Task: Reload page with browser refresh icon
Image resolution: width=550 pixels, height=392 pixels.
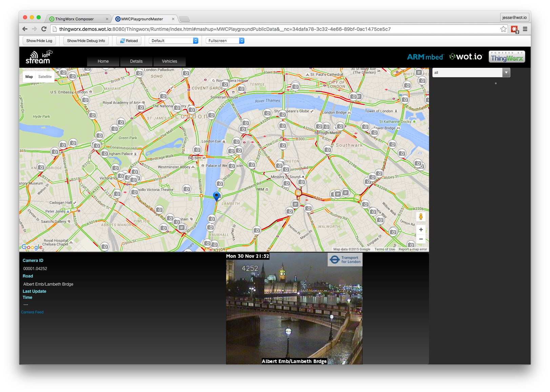Action: click(44, 29)
